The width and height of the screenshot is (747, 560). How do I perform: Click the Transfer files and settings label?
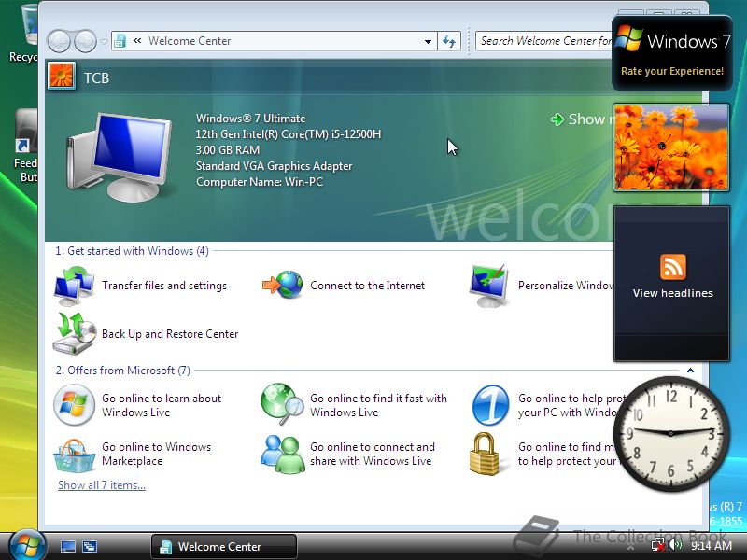coord(164,286)
